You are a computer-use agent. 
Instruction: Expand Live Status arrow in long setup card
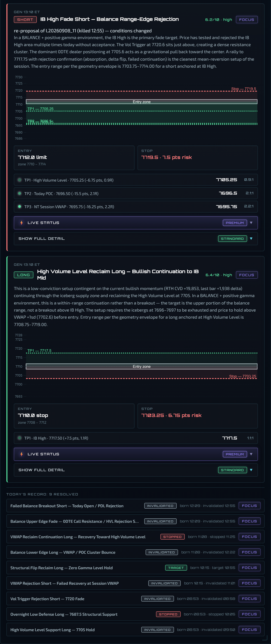click(251, 454)
